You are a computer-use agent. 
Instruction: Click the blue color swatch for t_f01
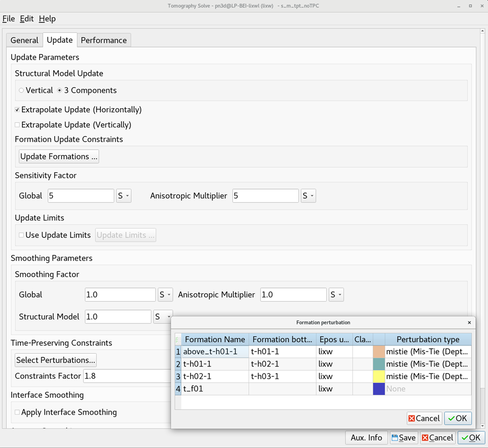click(379, 389)
